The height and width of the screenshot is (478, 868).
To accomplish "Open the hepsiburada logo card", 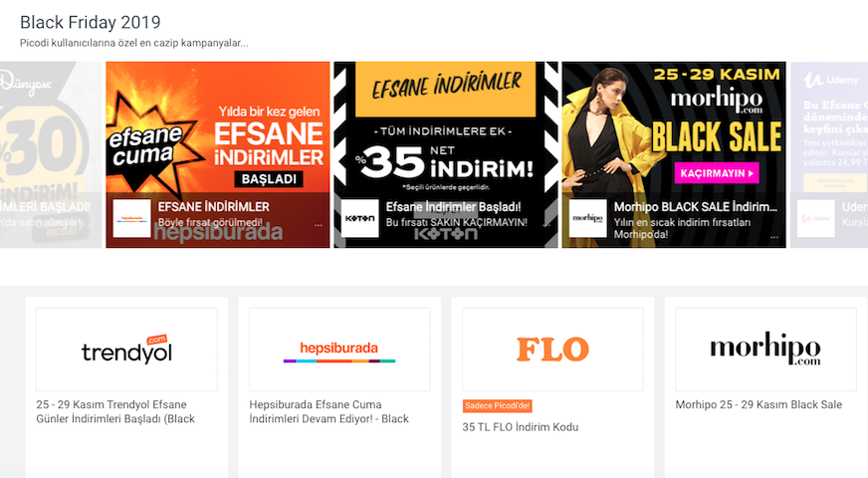I will 339,350.
